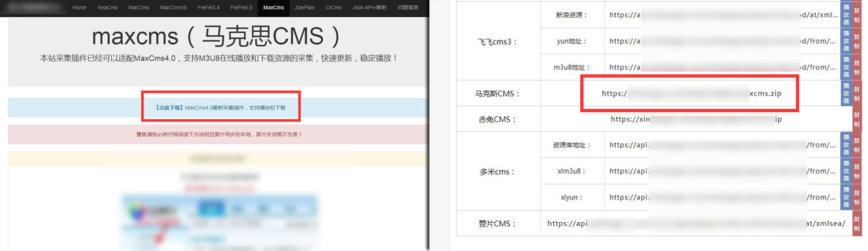Switch to the MacCms nav tab

(139, 8)
